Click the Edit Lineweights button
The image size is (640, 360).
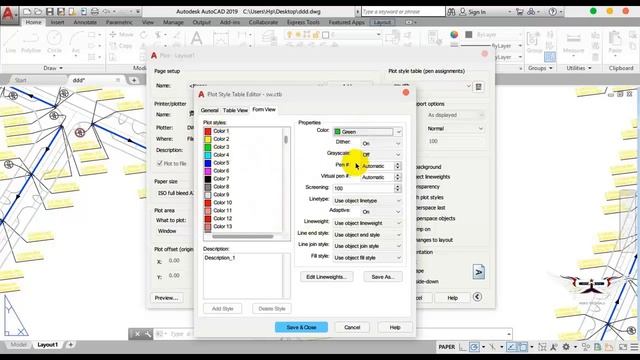[326, 277]
